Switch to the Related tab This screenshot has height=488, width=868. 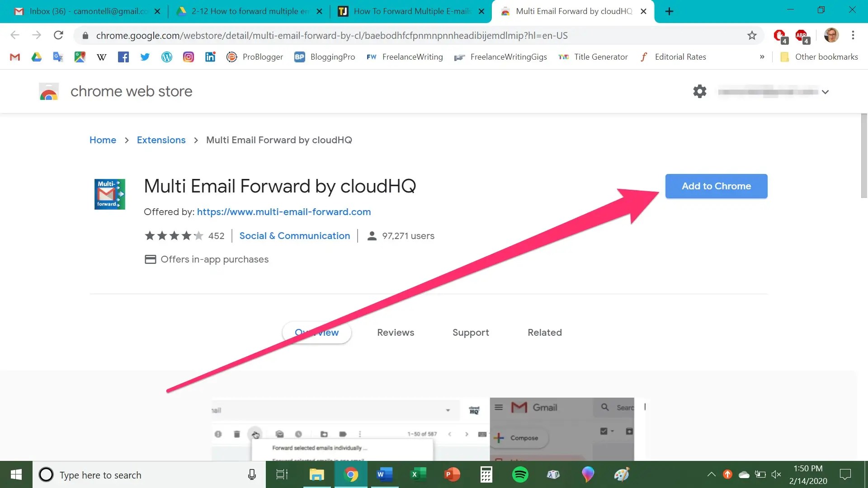click(545, 333)
